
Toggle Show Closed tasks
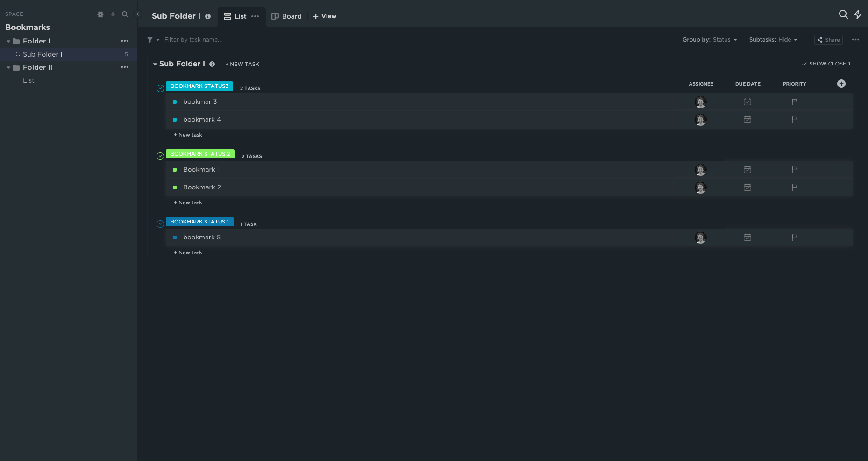point(825,64)
